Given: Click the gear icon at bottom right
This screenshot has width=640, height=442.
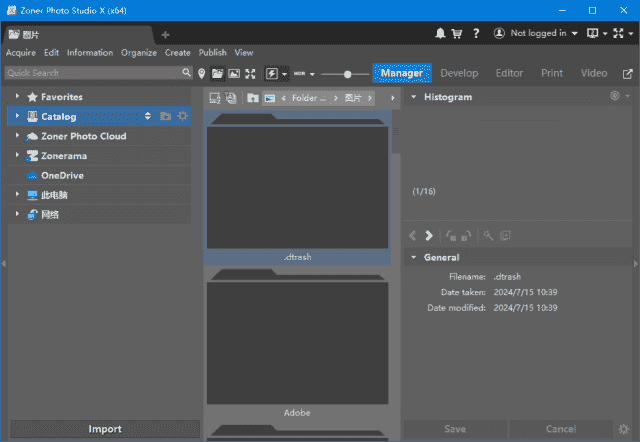Looking at the screenshot, I should 623,429.
